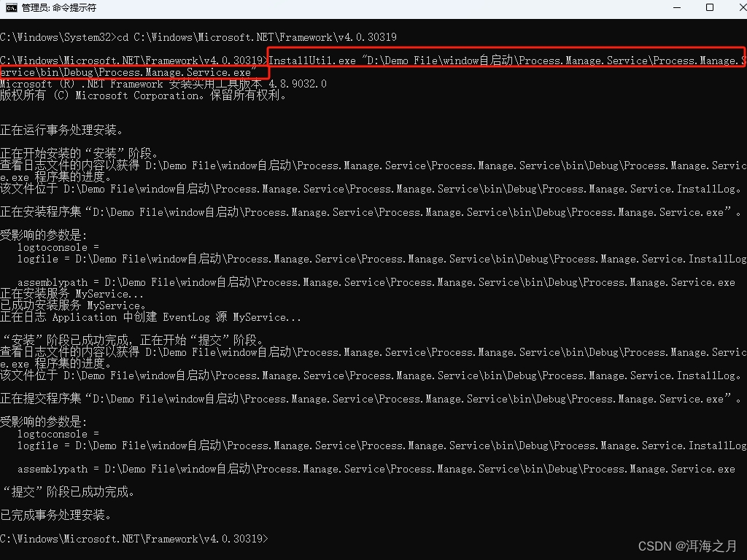Viewport: 747px width, 560px height.
Task: Open the CSDN @洱海之月 watermark link
Action: coord(684,545)
